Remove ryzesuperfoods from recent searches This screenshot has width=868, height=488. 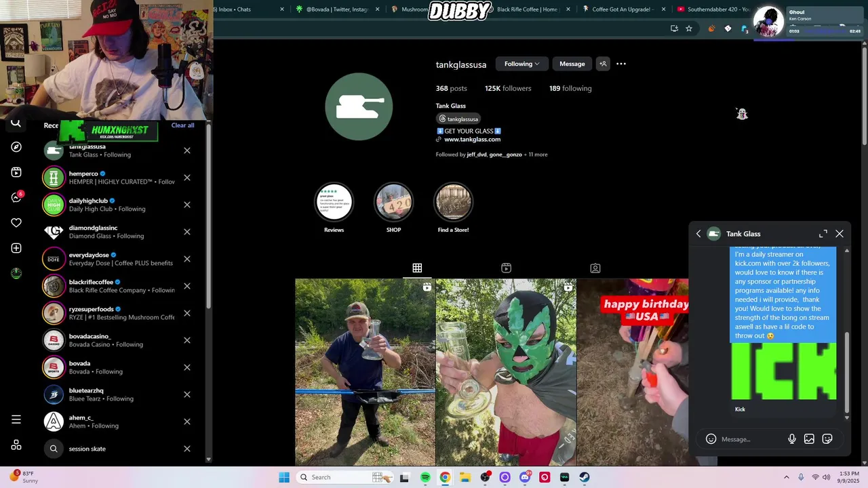pos(187,313)
